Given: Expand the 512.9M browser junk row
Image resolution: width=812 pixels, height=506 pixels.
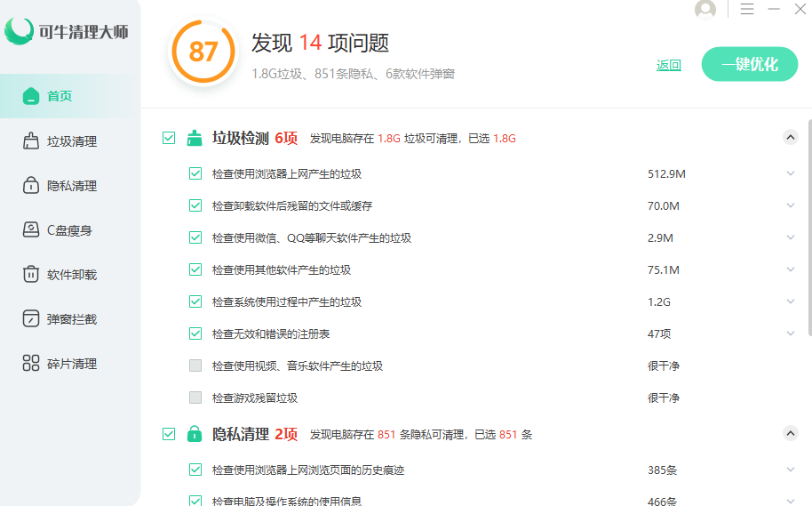Looking at the screenshot, I should pyautogui.click(x=791, y=174).
